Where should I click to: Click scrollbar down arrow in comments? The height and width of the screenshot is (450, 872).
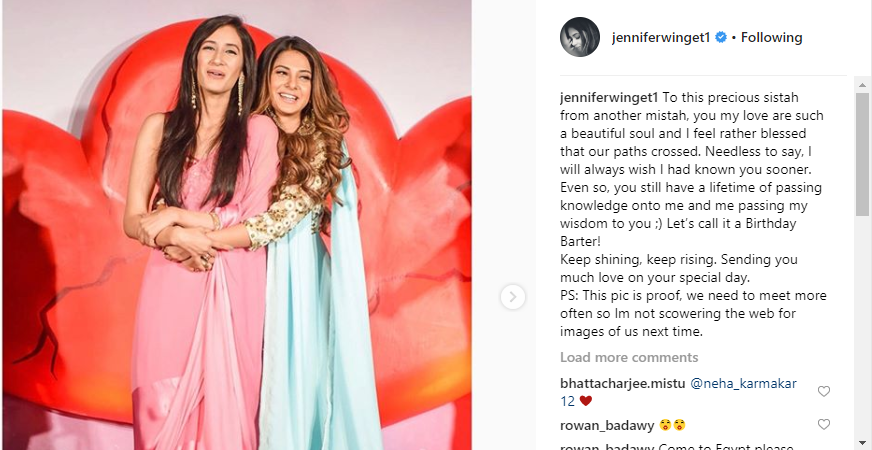pyautogui.click(x=863, y=444)
